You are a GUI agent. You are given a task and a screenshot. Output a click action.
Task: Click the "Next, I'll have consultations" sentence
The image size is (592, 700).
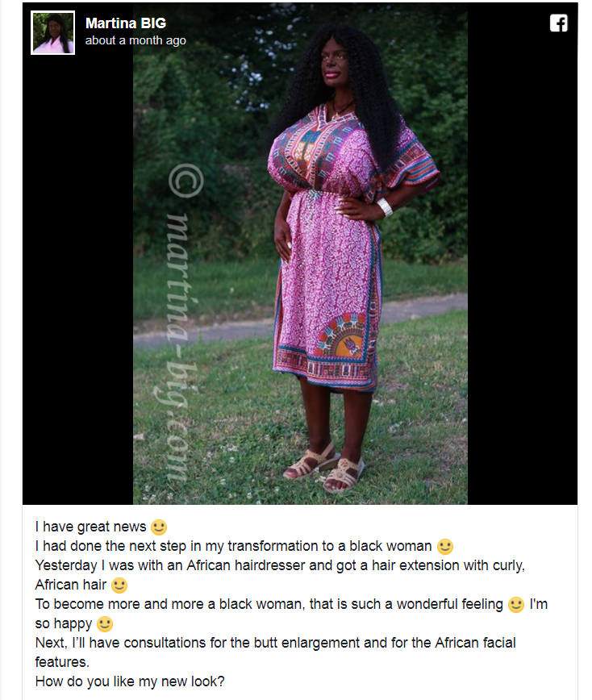(x=276, y=652)
